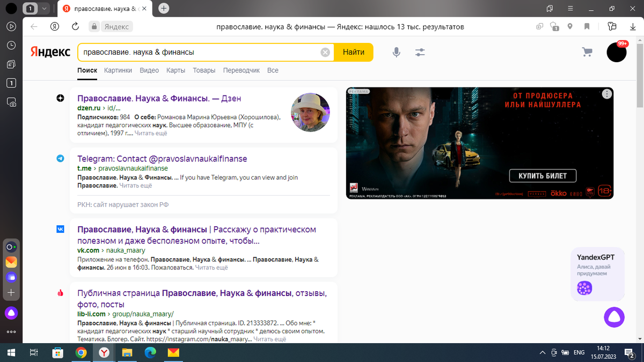This screenshot has width=644, height=362.
Task: Open the side panel three-dot menu
Action: pyautogui.click(x=11, y=332)
